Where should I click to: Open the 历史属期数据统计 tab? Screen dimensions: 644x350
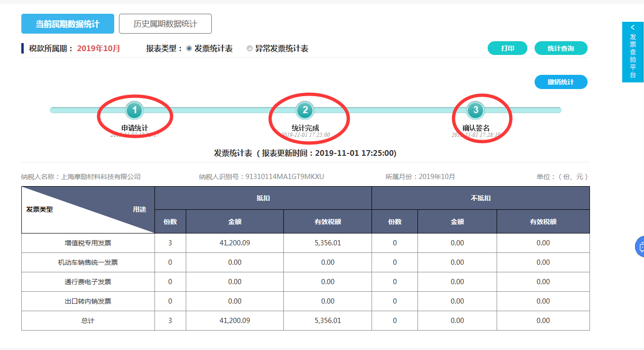point(165,24)
